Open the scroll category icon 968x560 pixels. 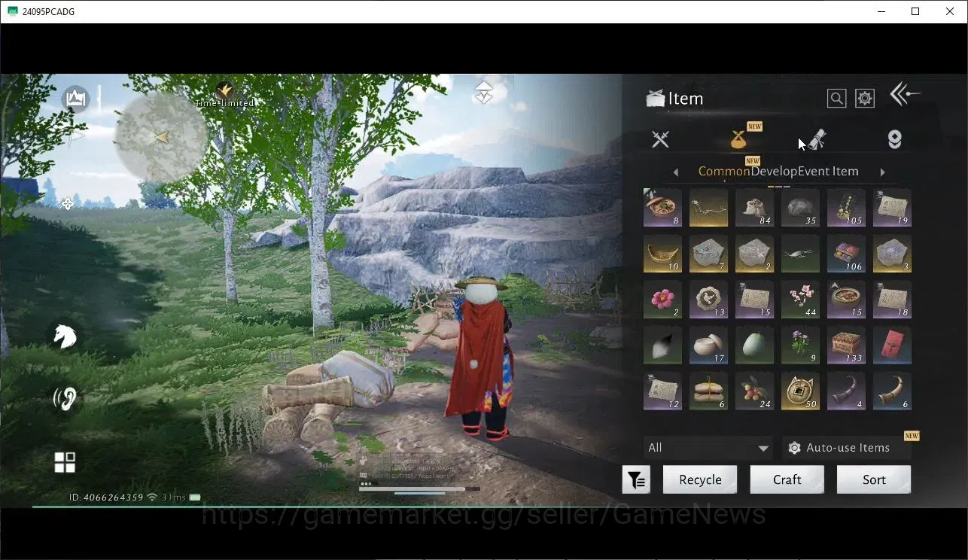[x=816, y=139]
